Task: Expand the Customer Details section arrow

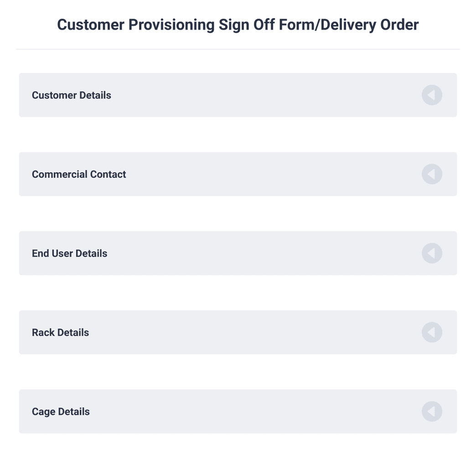Action: tap(431, 95)
